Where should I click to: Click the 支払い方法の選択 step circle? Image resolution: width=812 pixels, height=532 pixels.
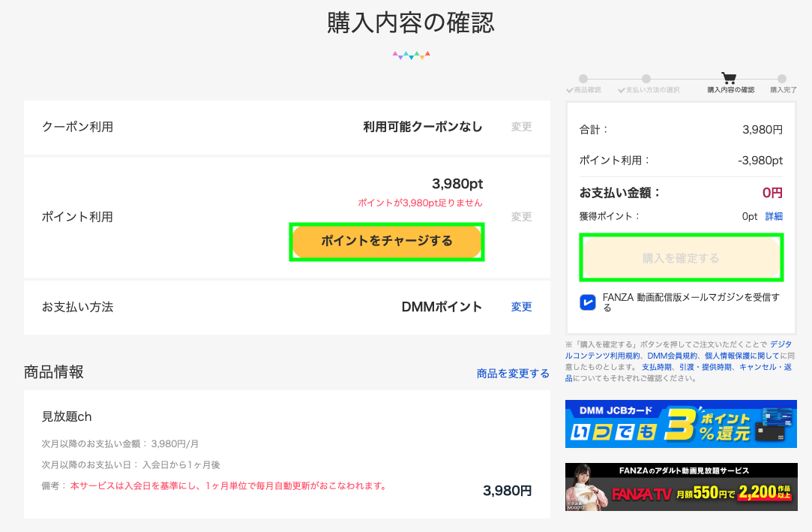(x=646, y=78)
